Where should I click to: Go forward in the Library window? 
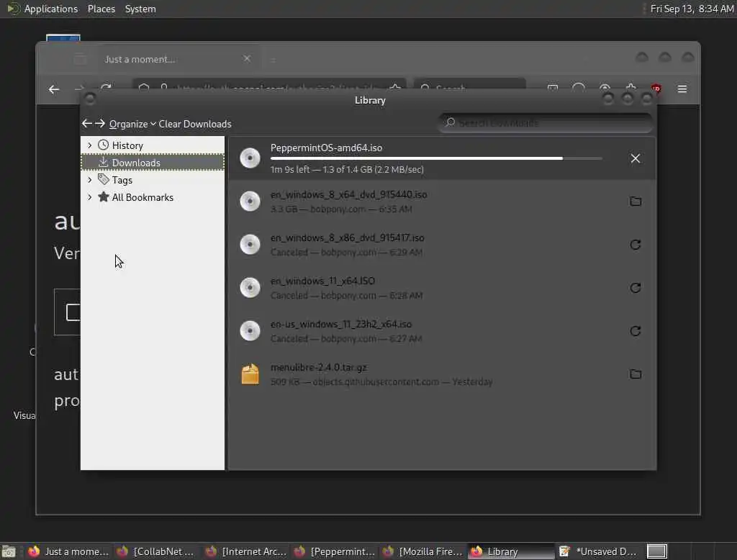(x=99, y=123)
